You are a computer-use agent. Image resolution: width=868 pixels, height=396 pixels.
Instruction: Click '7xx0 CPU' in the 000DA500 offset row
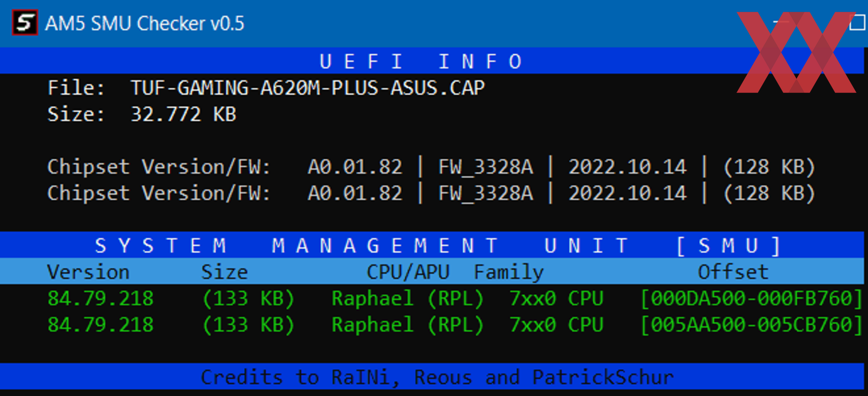[557, 298]
